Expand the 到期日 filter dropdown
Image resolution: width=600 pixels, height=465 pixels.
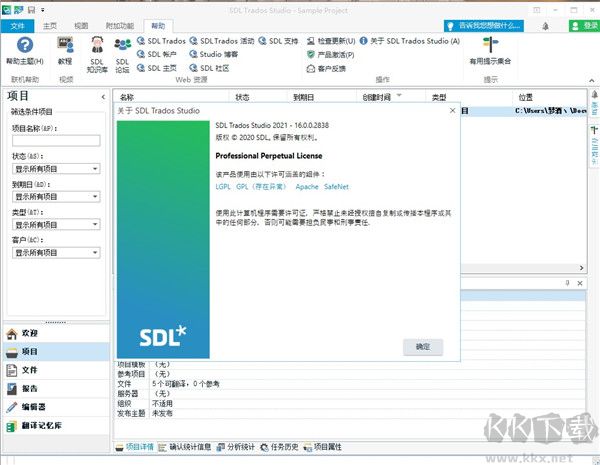pos(95,197)
